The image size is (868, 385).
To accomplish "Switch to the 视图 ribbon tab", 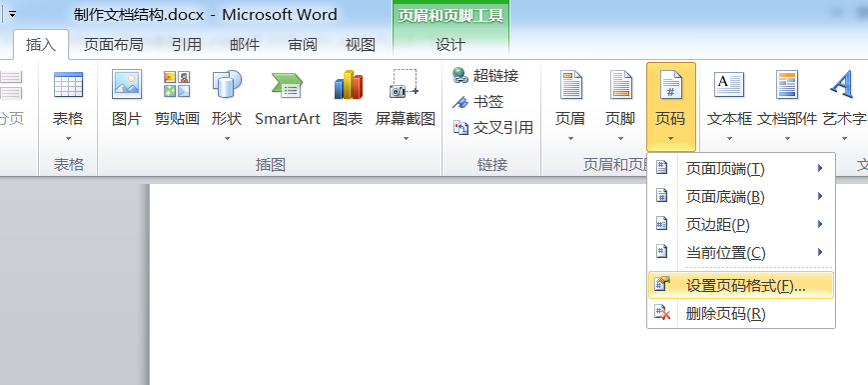I will click(361, 45).
